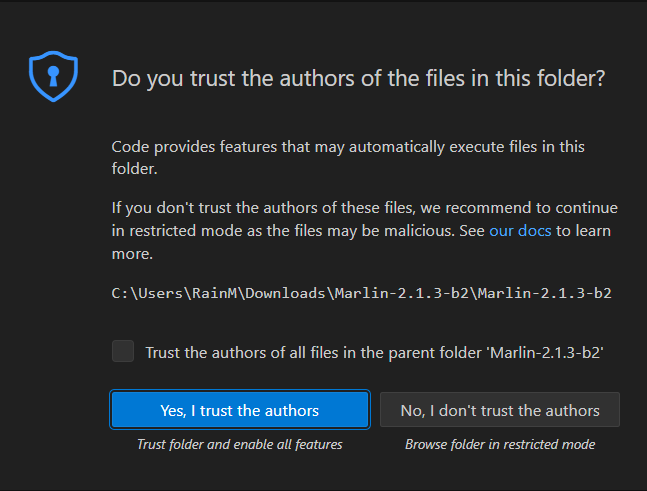The width and height of the screenshot is (647, 491).
Task: Click "Yes, I trust the authors" button
Action: click(x=240, y=410)
